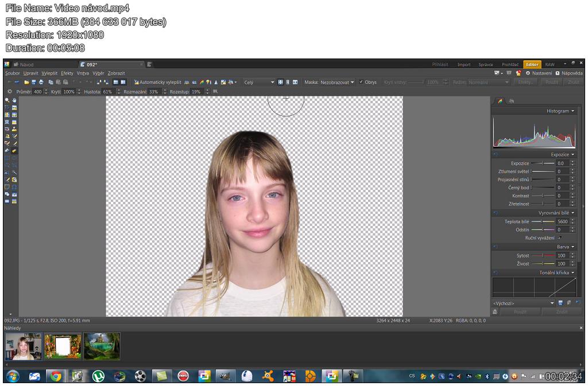This screenshot has width=588, height=386.
Task: Select the Pan hand tool
Action: (x=14, y=100)
